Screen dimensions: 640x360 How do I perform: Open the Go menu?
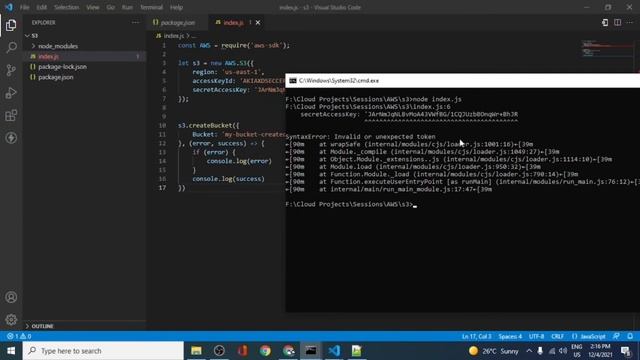(x=111, y=7)
